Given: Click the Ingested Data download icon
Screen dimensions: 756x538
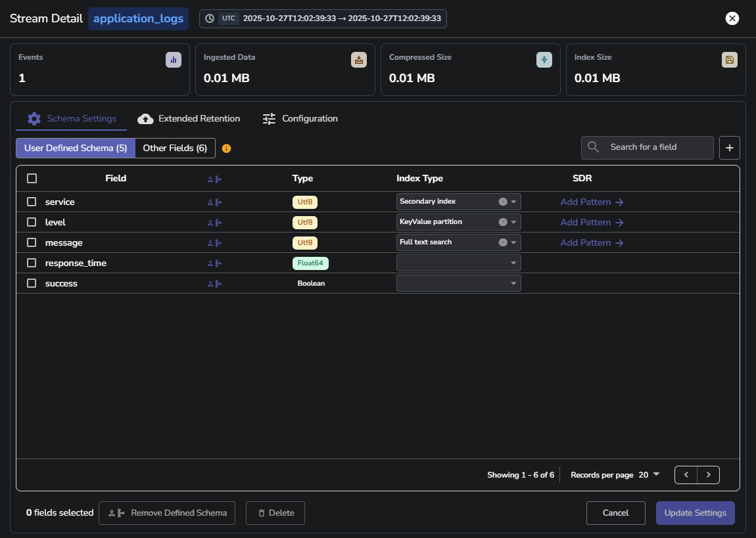Looking at the screenshot, I should tap(358, 59).
